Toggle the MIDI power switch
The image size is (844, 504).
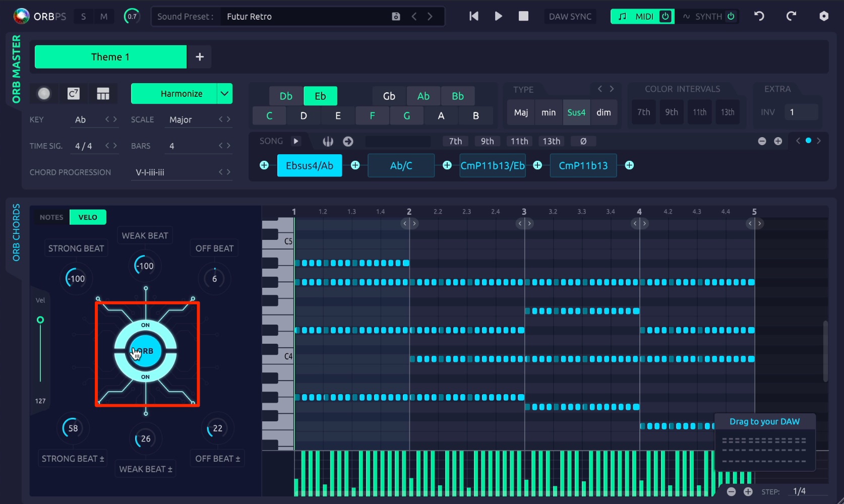click(666, 16)
